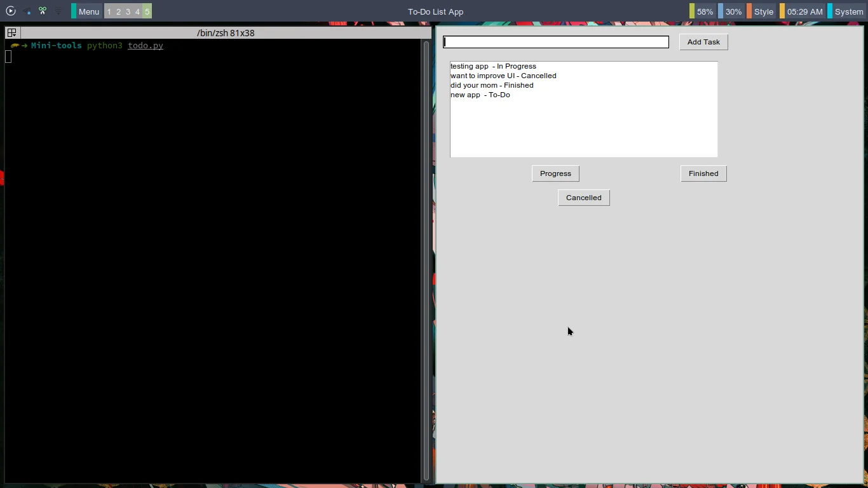
Task: Switch to workspace 1
Action: [x=109, y=11]
